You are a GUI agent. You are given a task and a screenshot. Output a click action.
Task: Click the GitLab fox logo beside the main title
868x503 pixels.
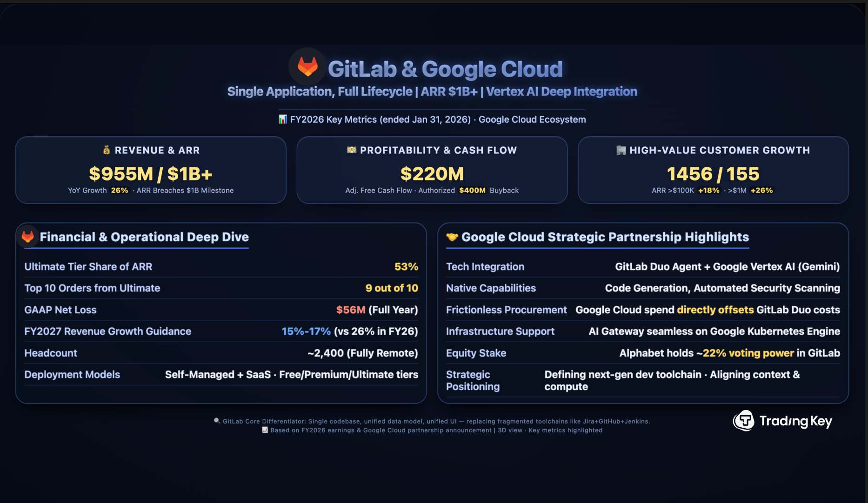point(307,66)
